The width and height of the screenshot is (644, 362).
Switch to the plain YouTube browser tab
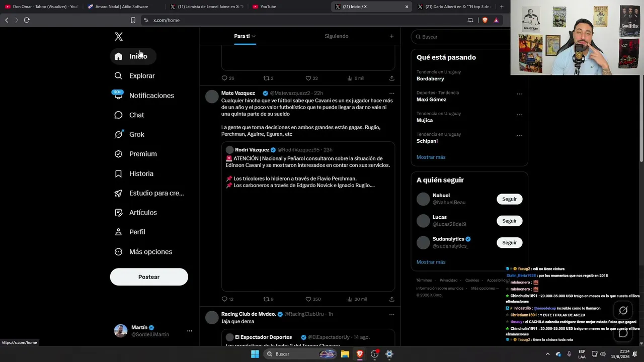click(289, 7)
